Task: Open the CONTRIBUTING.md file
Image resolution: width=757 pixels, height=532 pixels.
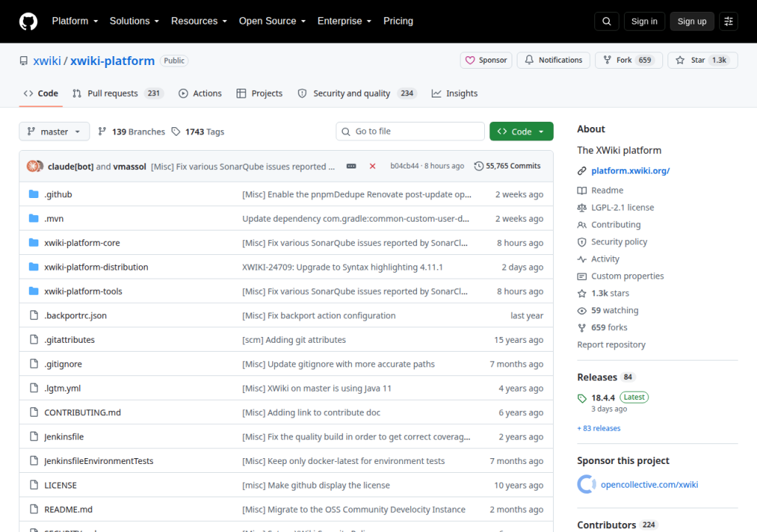Action: [83, 412]
